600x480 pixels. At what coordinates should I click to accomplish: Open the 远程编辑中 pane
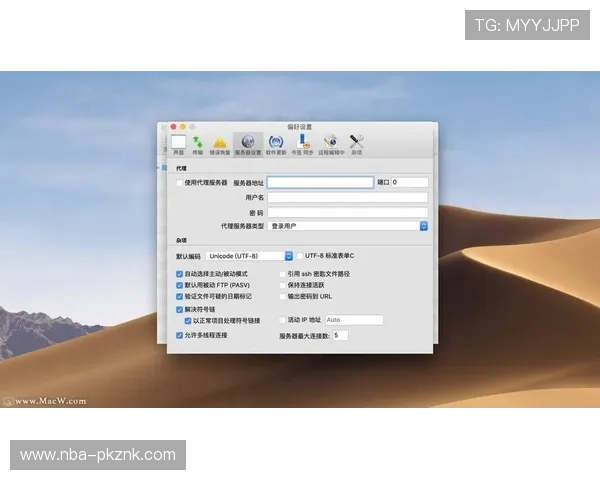[331, 143]
